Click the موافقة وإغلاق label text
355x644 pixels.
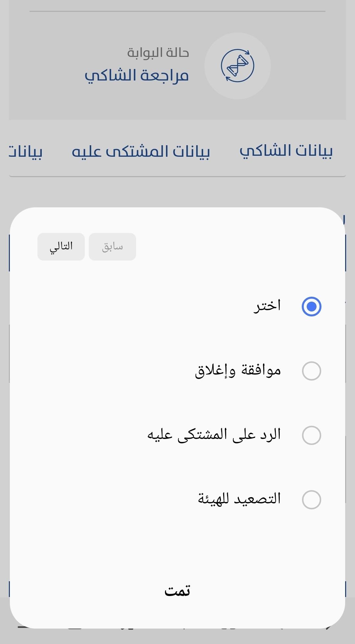point(238,371)
